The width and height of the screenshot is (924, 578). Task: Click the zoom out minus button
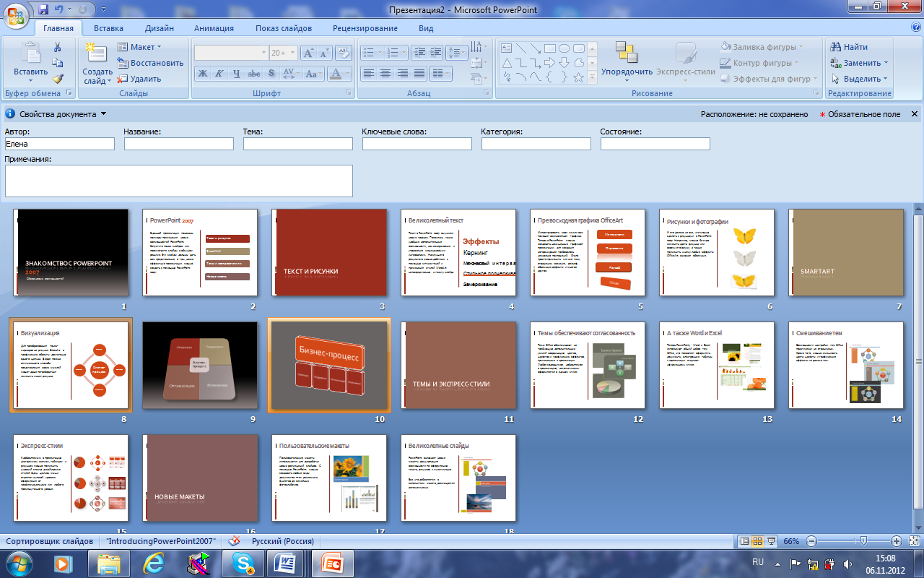point(811,541)
